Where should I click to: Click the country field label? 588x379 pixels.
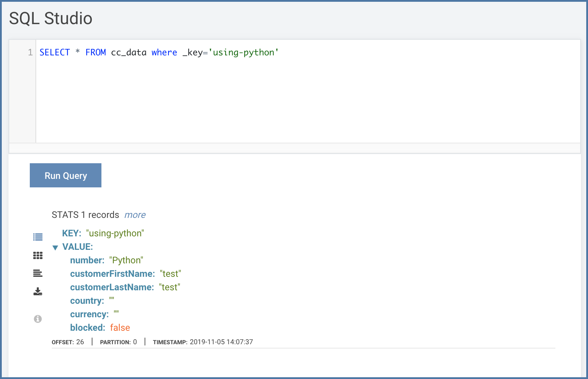point(87,301)
